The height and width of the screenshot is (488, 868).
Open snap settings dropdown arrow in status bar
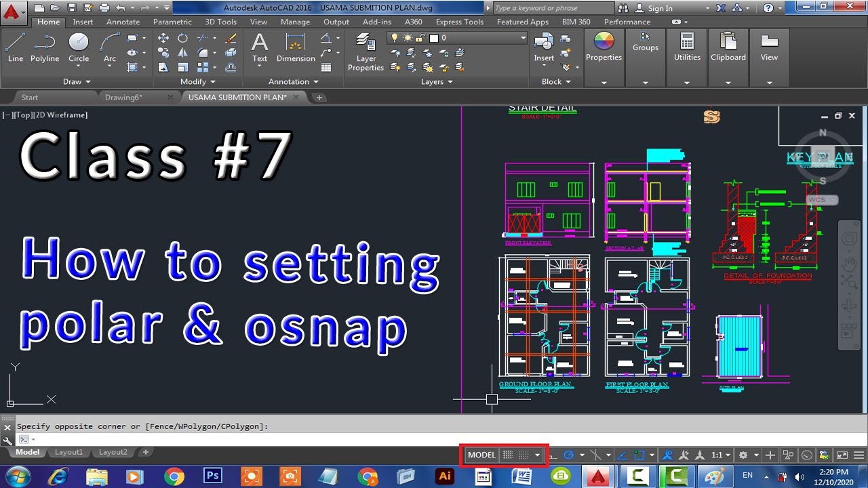537,455
